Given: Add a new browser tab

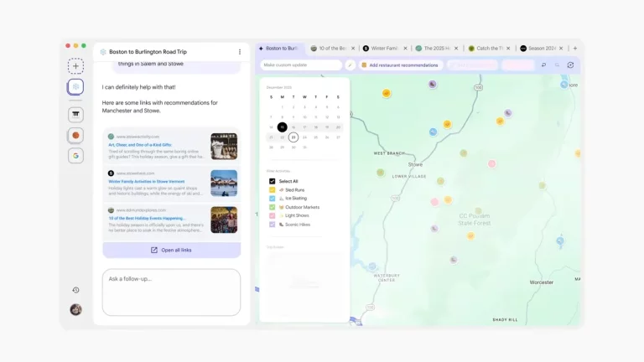Looking at the screenshot, I should (x=575, y=49).
